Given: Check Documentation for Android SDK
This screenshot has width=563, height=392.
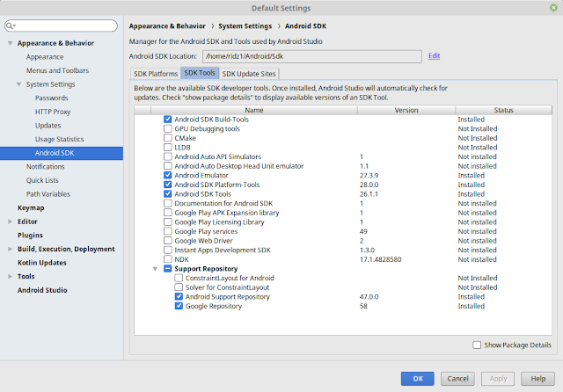Looking at the screenshot, I should pyautogui.click(x=168, y=203).
